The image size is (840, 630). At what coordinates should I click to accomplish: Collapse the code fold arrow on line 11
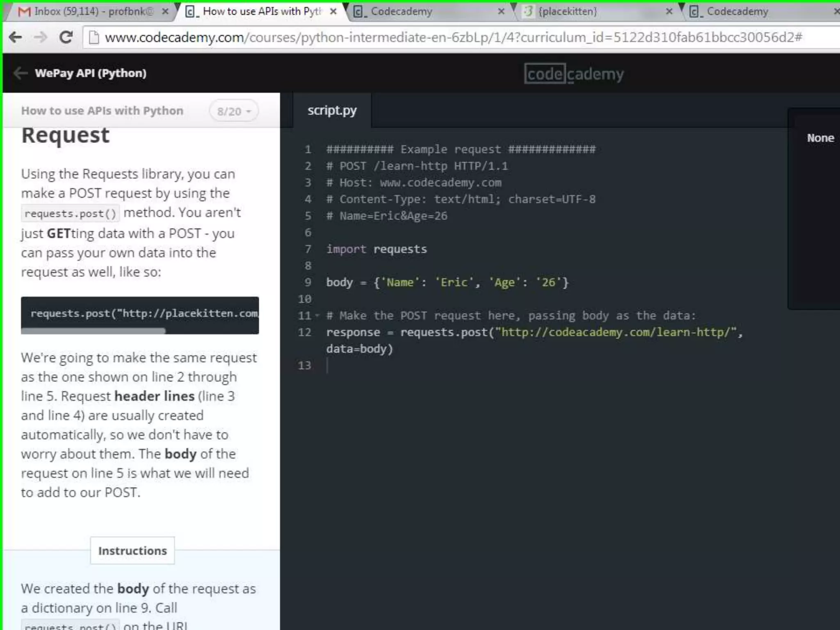(x=317, y=316)
